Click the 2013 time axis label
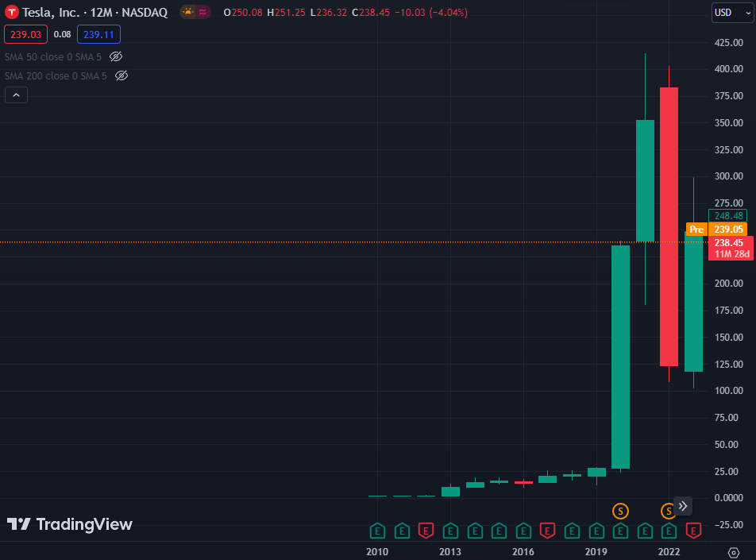The width and height of the screenshot is (756, 560). pyautogui.click(x=449, y=552)
